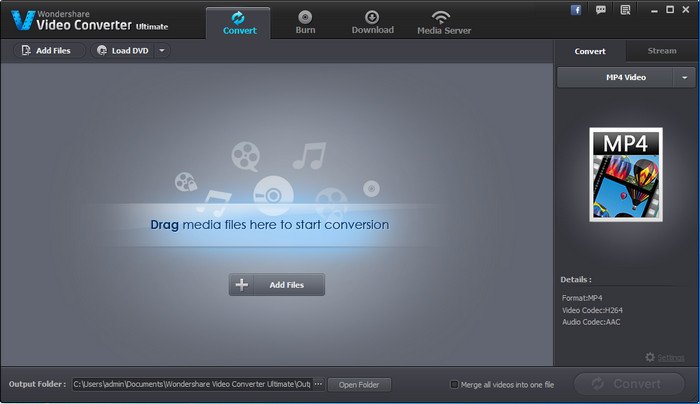This screenshot has width=700, height=404.
Task: Enable Merge all videos into one file
Action: (x=454, y=384)
